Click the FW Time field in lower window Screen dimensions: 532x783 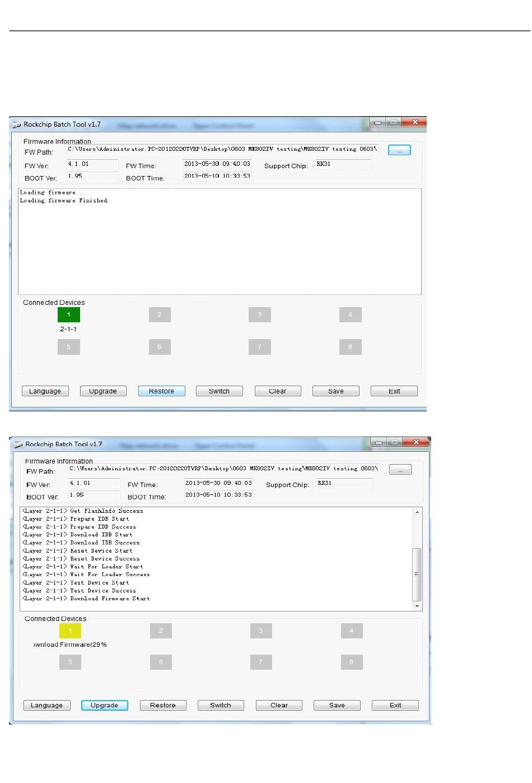pyautogui.click(x=218, y=483)
